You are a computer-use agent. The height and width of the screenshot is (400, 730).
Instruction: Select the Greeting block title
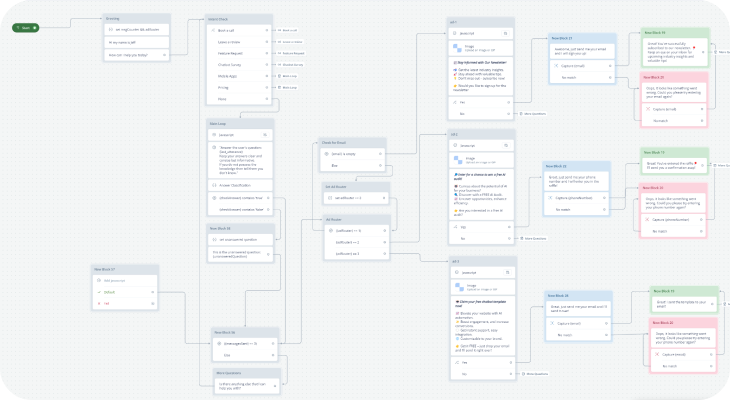113,19
